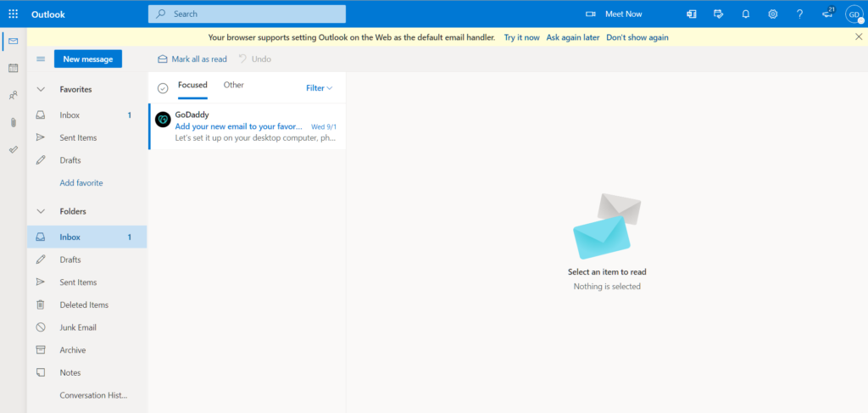Open the OneNote feed icon in header
This screenshot has width=868, height=413.
tap(692, 14)
